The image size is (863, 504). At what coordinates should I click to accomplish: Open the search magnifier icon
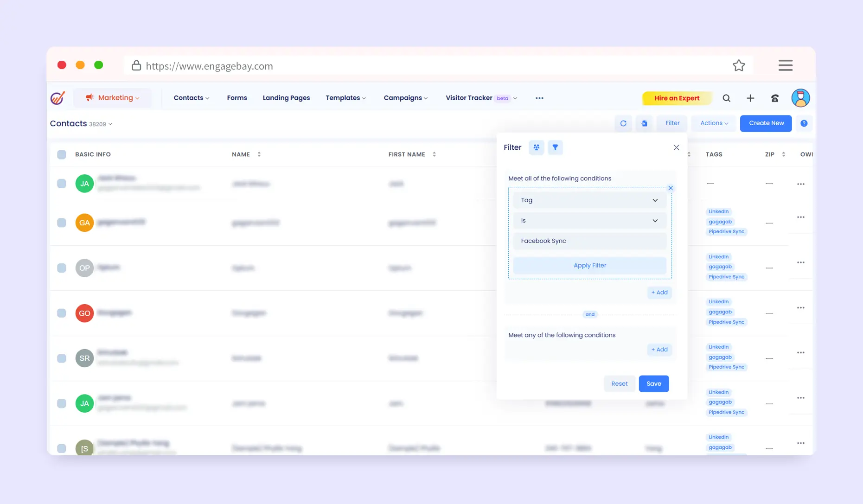coord(726,98)
